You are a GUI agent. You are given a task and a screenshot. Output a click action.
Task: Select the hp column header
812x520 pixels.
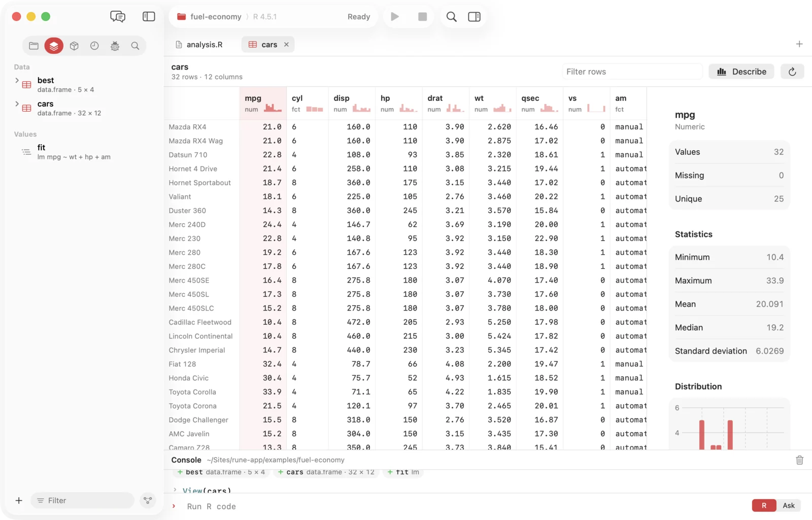coord(399,103)
